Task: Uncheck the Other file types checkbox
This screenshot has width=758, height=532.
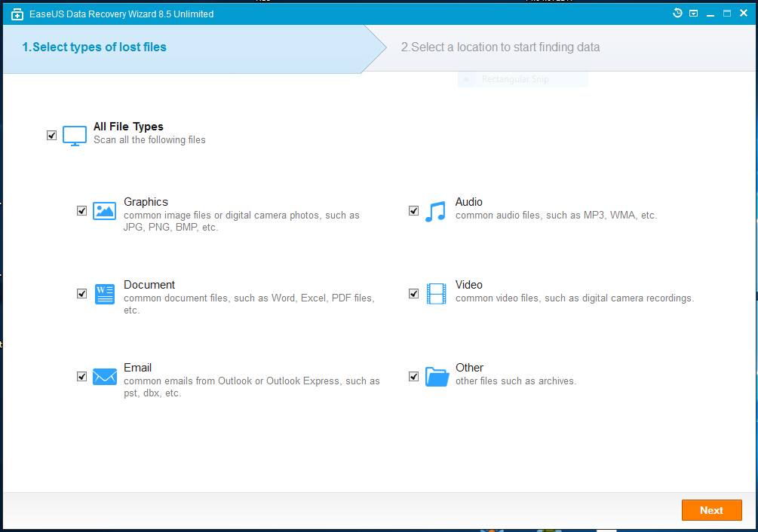Action: [413, 376]
